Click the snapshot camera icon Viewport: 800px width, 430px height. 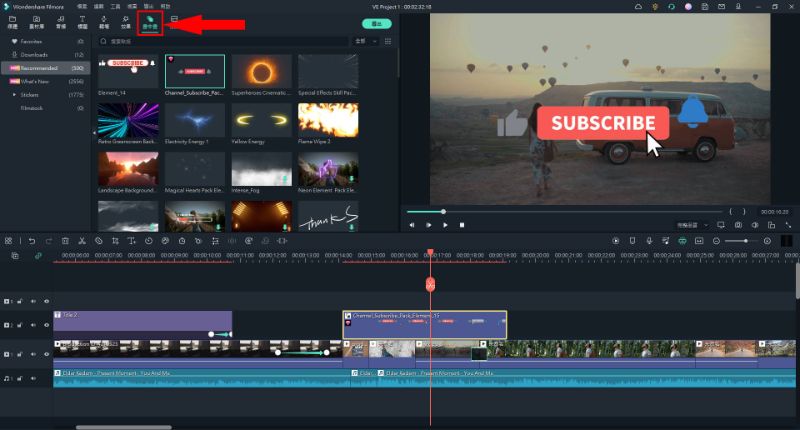[x=738, y=225]
